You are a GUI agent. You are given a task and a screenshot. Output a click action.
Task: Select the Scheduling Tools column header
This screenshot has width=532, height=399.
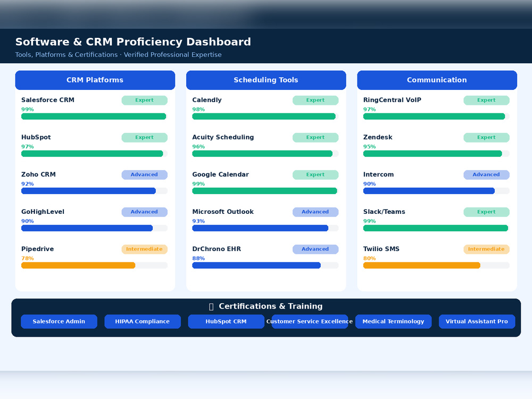266,80
